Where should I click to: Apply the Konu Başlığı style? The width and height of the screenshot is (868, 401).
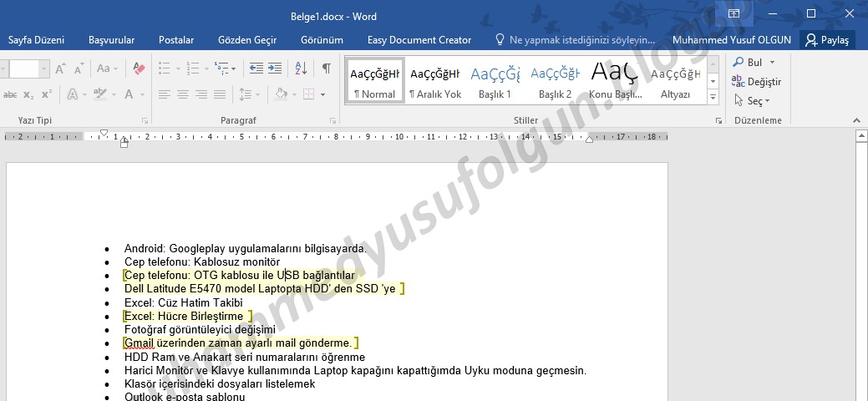[x=615, y=80]
